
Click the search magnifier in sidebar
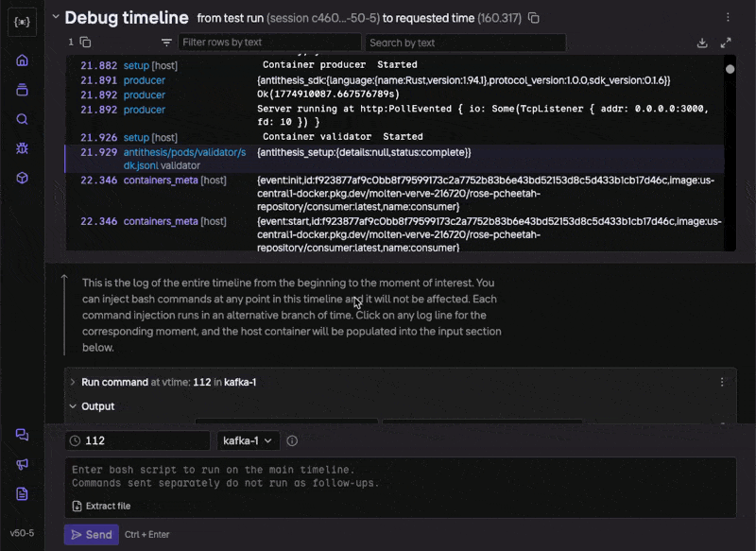point(22,119)
